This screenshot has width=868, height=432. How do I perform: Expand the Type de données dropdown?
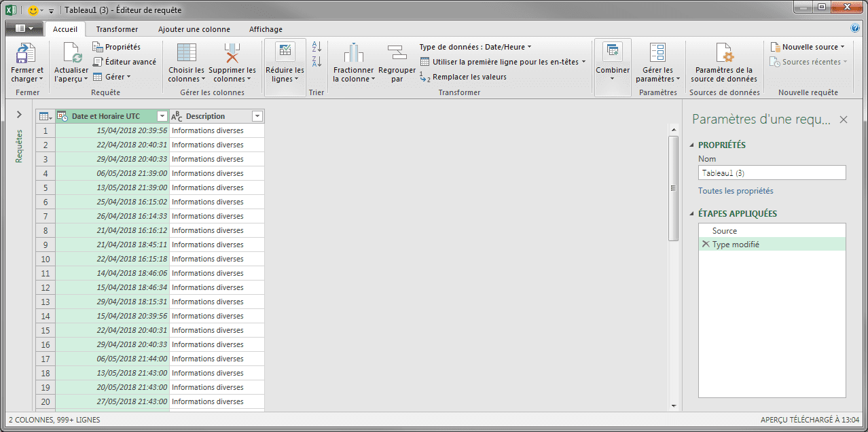(x=475, y=47)
